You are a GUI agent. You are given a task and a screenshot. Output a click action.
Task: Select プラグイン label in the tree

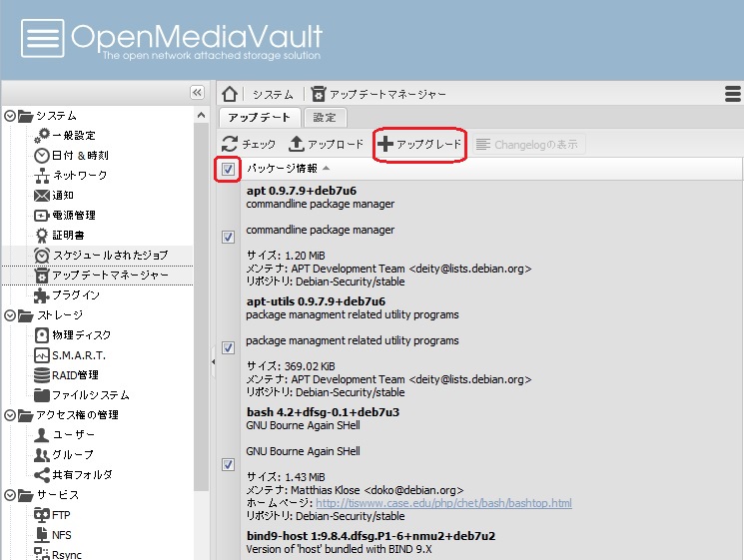point(76,294)
